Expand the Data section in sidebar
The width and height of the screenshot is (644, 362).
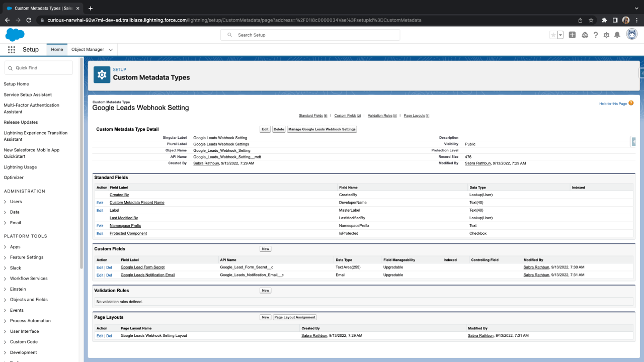[x=5, y=212]
